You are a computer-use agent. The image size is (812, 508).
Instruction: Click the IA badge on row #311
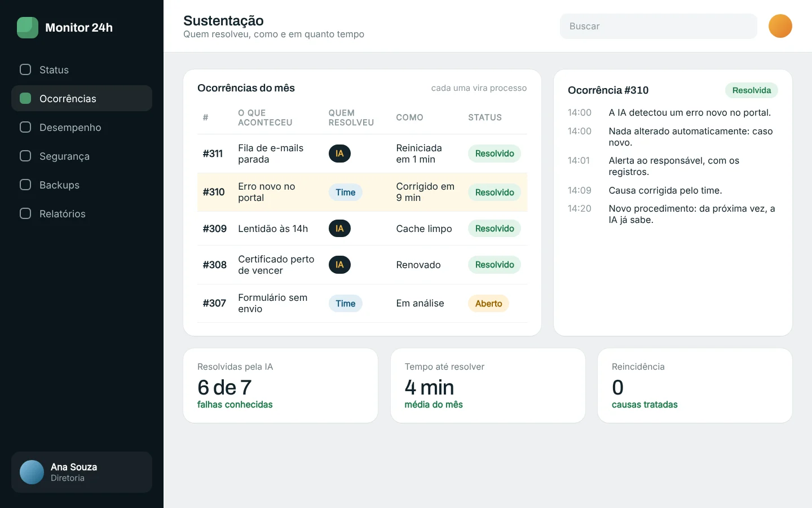tap(339, 154)
